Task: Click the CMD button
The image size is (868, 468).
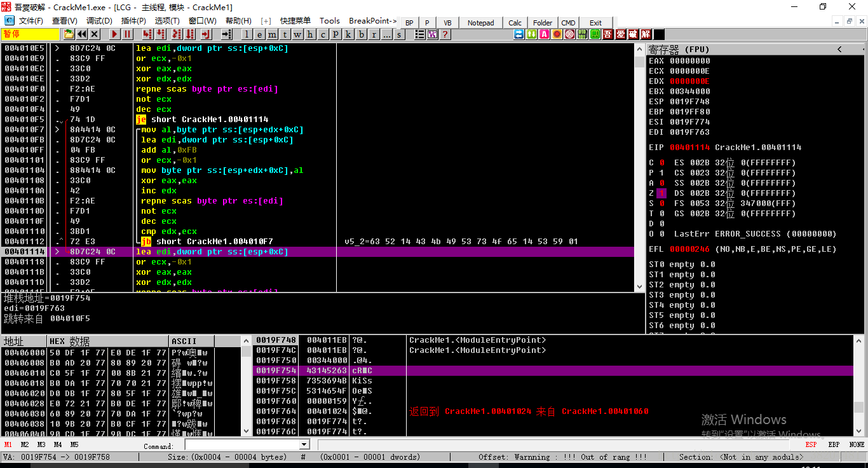Action: (x=568, y=23)
